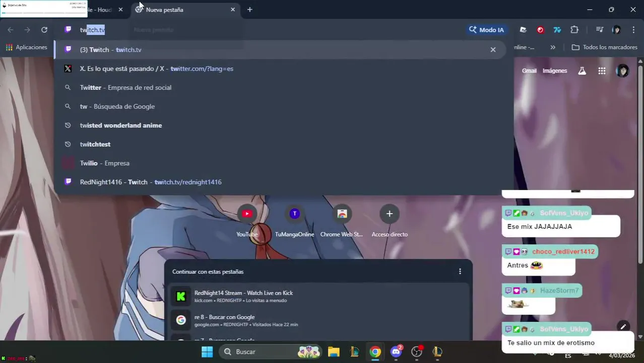The width and height of the screenshot is (644, 363).
Task: Select the Twitter Empresa de red social suggestion
Action: point(280,87)
